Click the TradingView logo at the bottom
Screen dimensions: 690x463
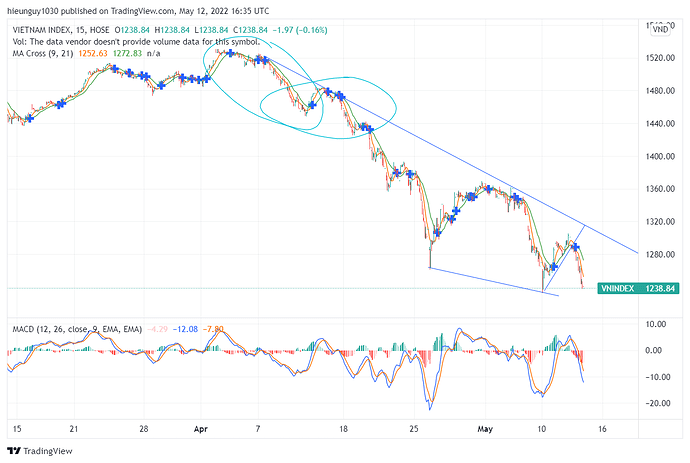click(x=40, y=451)
